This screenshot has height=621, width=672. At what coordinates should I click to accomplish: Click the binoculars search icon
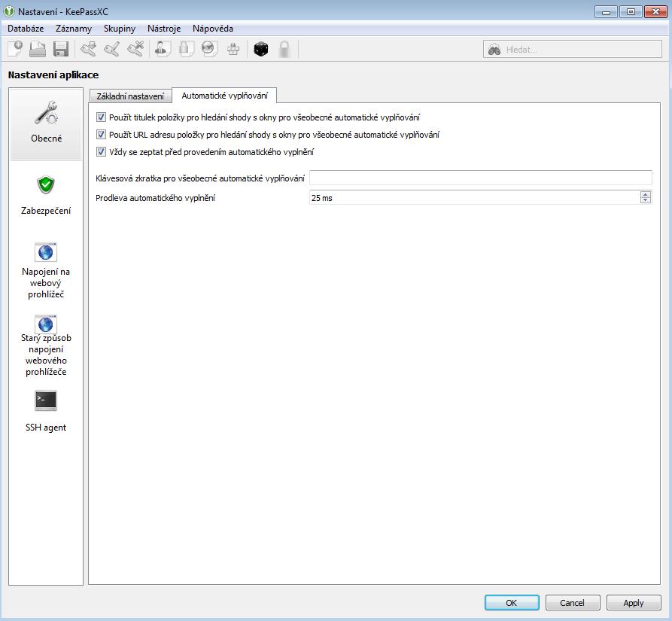(x=494, y=50)
